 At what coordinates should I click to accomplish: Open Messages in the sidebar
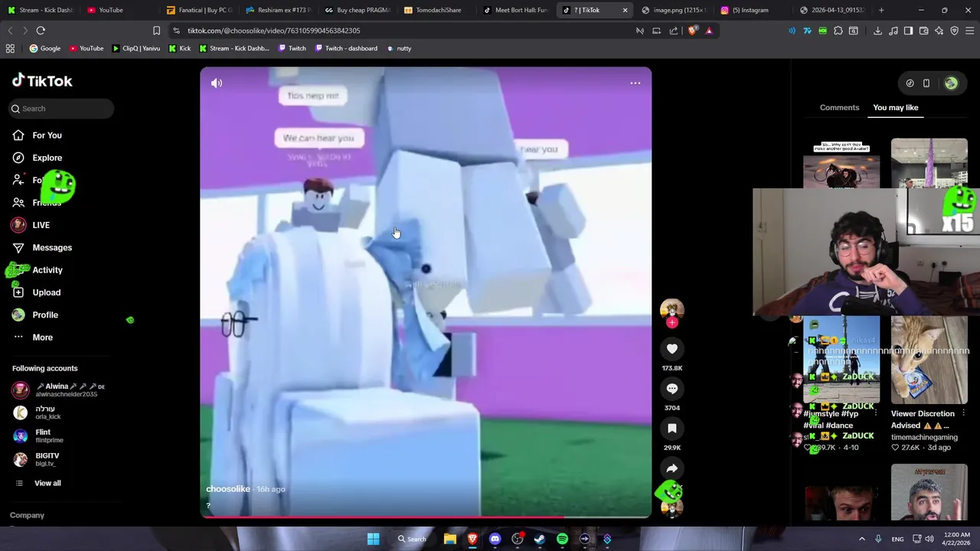52,247
